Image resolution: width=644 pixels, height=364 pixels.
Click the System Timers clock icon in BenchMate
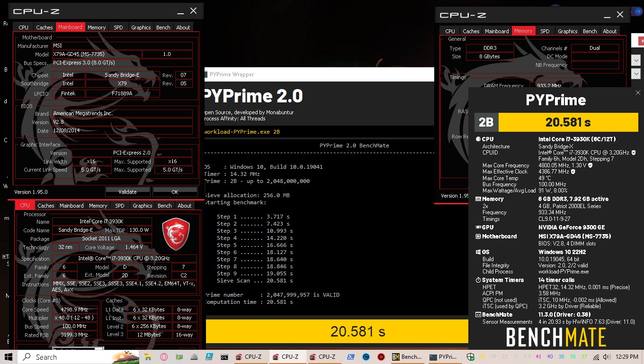pos(478,280)
